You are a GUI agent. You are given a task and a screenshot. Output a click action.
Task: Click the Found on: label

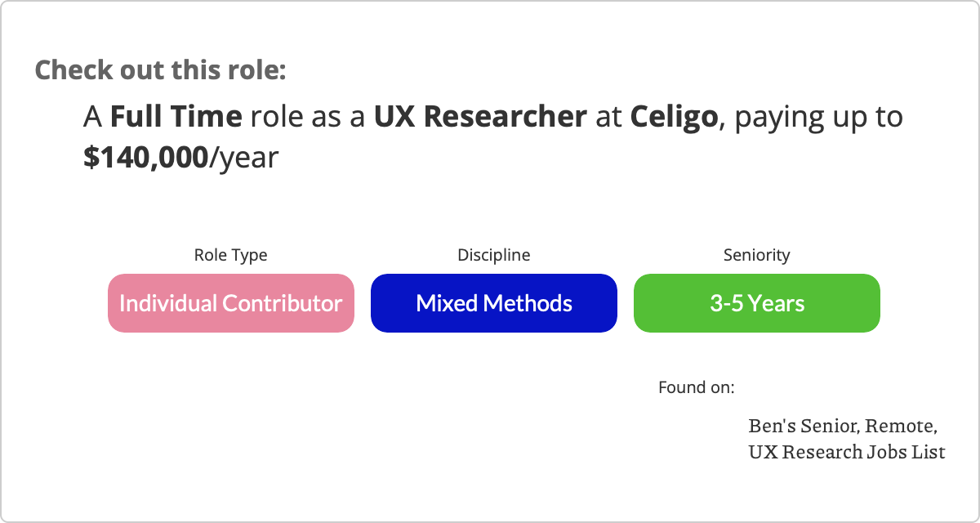(696, 387)
